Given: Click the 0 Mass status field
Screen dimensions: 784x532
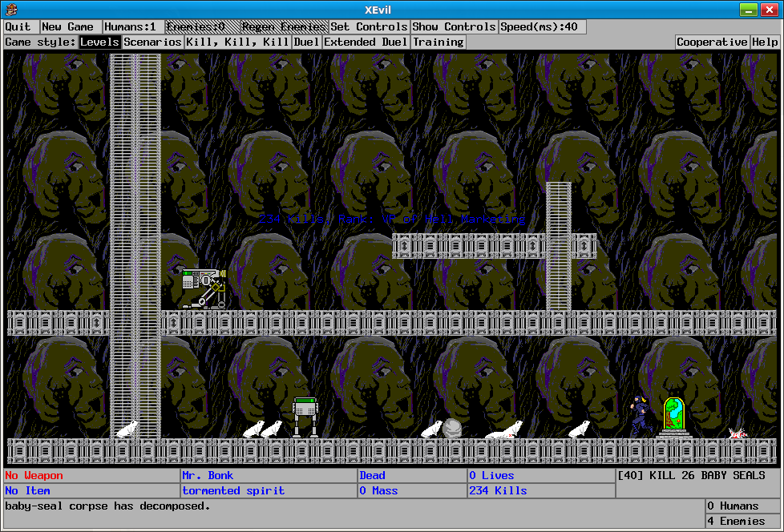Looking at the screenshot, I should (413, 490).
